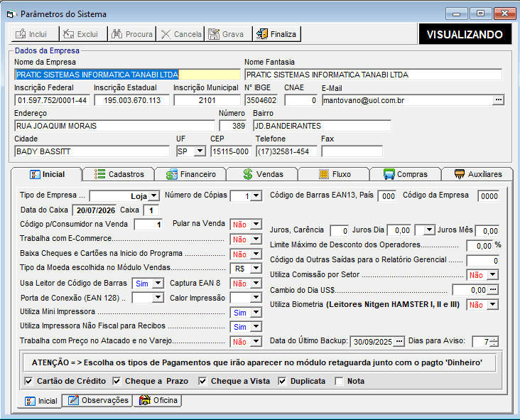Uncheck the Cheque a Vista checkbox
Screen dimensions: 520x420
[x=202, y=381]
